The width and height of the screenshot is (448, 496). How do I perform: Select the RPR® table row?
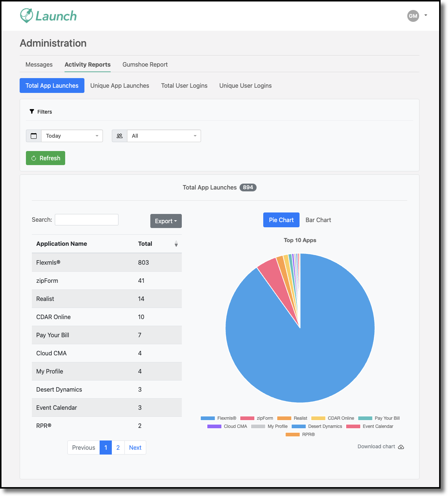107,426
